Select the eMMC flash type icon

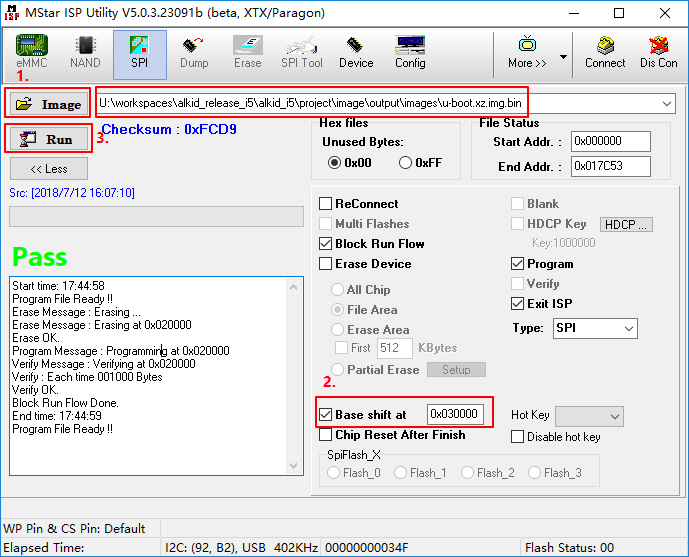tap(31, 52)
